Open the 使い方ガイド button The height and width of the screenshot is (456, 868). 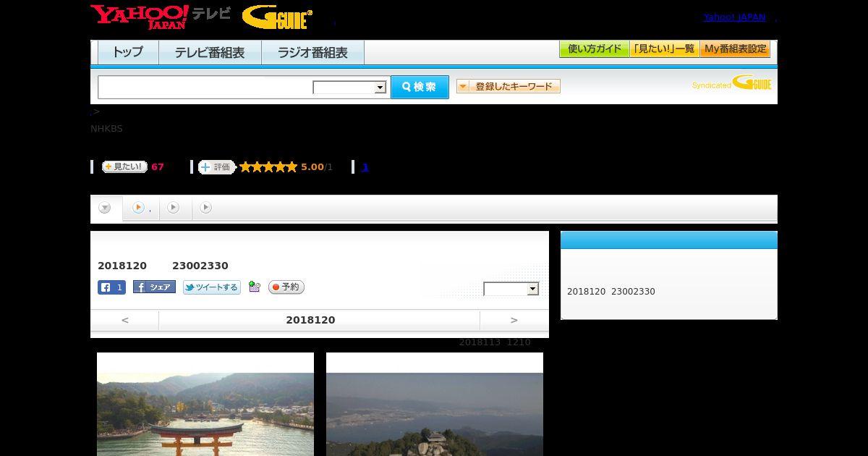coord(594,49)
